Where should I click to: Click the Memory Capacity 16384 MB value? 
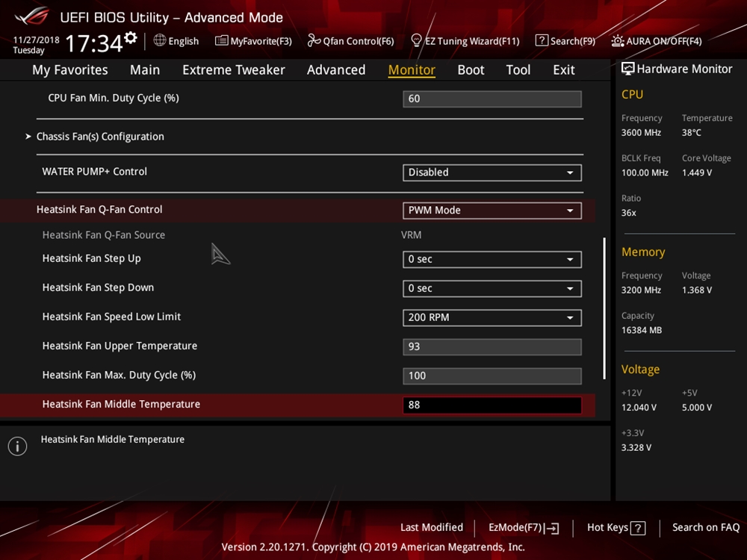click(x=641, y=330)
